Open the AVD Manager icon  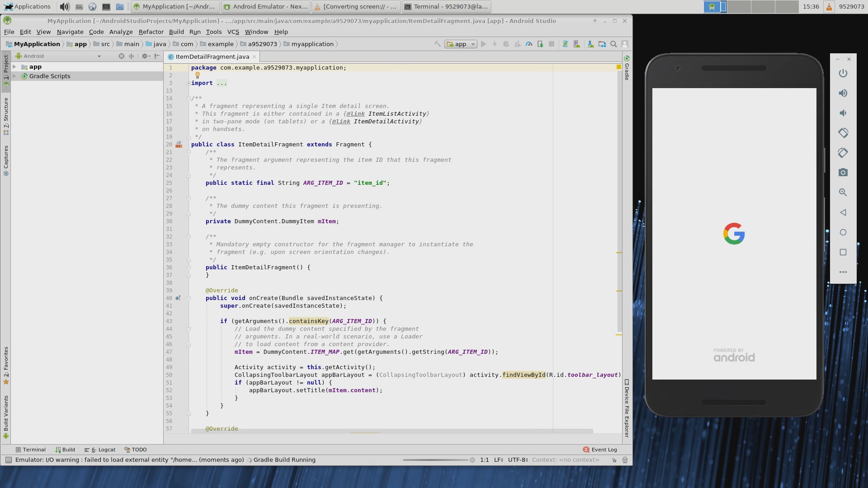tap(577, 44)
